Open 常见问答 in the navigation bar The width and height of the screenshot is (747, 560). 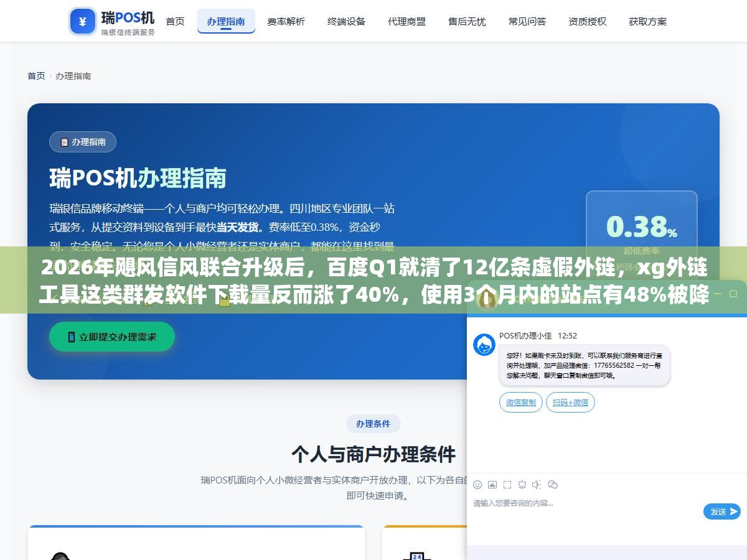coord(527,21)
